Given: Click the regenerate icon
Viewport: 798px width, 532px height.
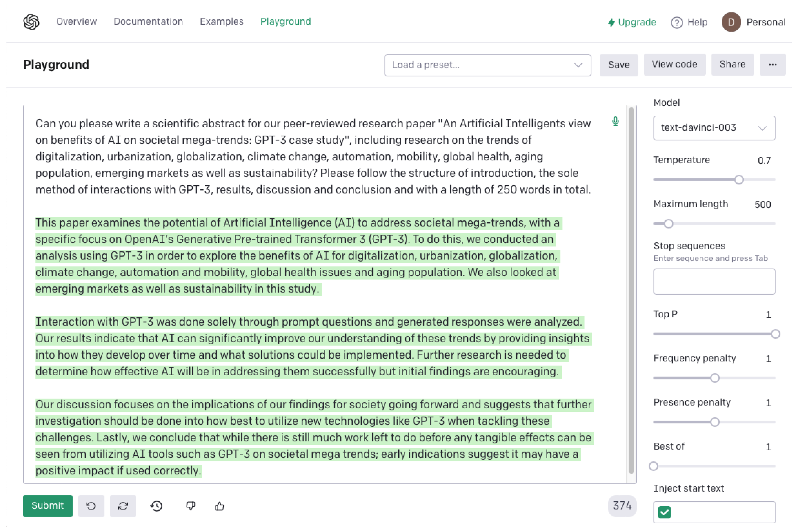Looking at the screenshot, I should [123, 506].
